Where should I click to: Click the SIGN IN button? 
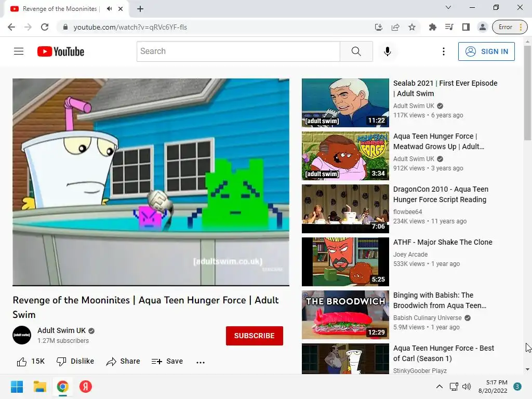486,51
